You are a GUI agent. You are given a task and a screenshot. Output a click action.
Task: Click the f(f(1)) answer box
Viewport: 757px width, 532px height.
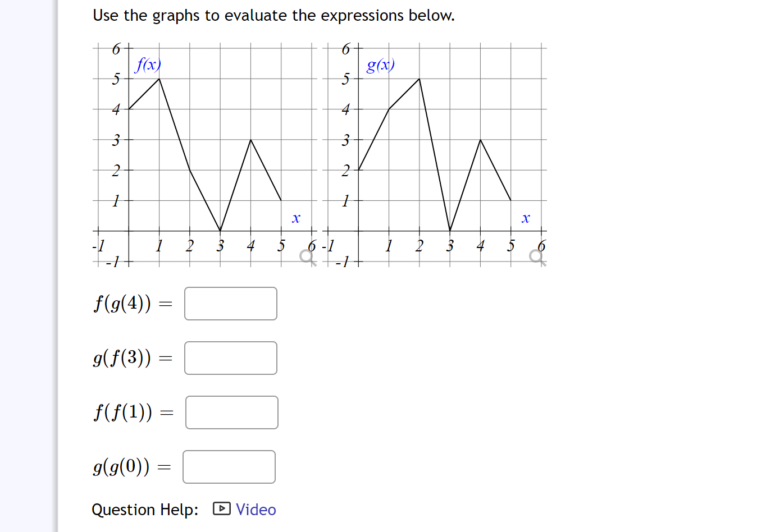231,412
